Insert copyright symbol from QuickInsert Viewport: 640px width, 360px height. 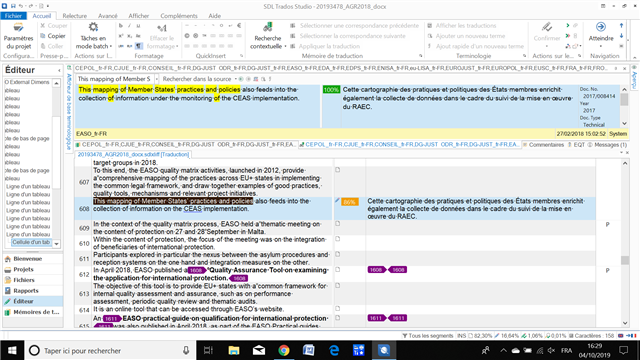pos(187,36)
